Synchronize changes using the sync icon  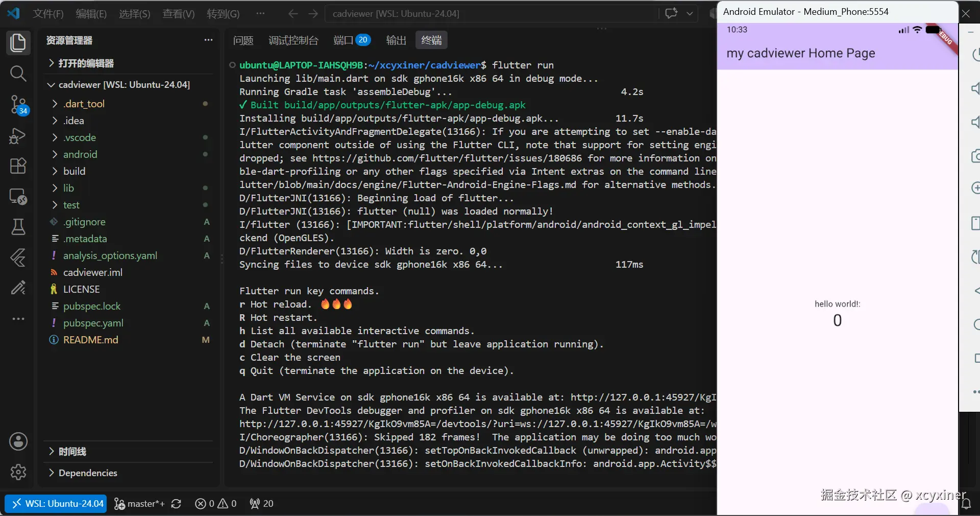(177, 504)
